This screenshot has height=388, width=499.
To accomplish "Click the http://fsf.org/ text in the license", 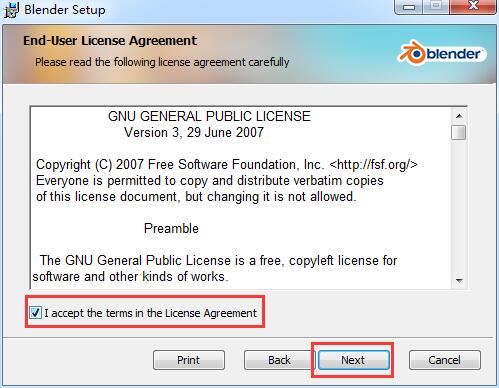I will pos(373,164).
